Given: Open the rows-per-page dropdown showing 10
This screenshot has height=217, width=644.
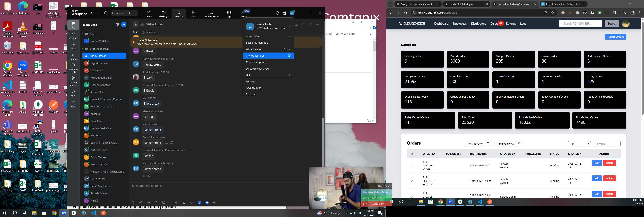Looking at the screenshot, I should tap(579, 144).
